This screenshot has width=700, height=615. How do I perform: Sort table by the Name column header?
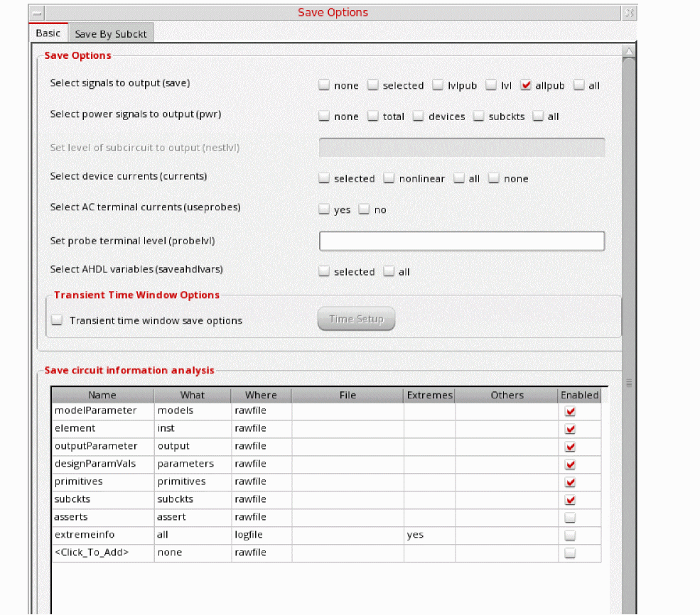click(x=102, y=395)
